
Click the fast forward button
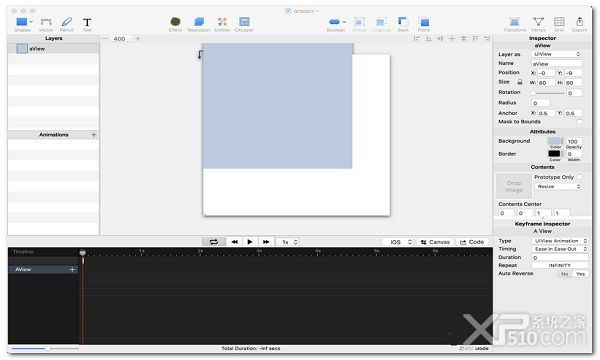[x=266, y=242]
